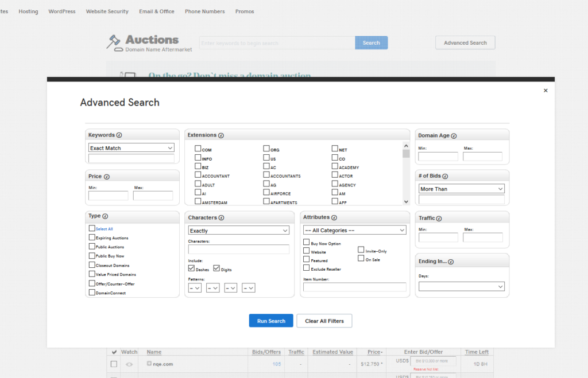Uncheck the Dashes include option
The height and width of the screenshot is (378, 588).
(192, 268)
